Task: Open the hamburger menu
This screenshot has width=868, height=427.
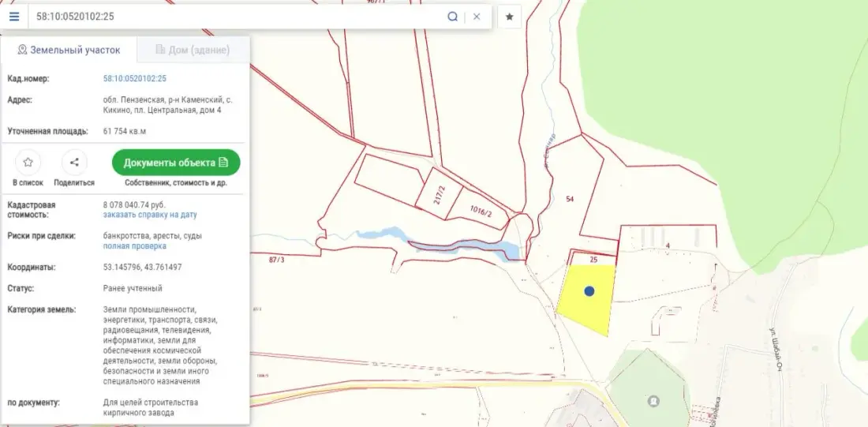Action: pyautogui.click(x=14, y=17)
